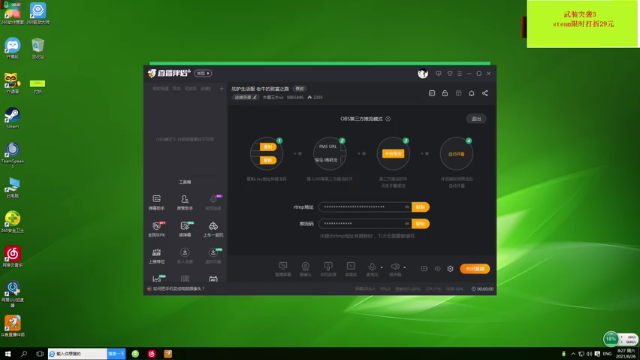The width and height of the screenshot is (640, 360).
Task: Copy the rtmp address
Action: (420, 207)
